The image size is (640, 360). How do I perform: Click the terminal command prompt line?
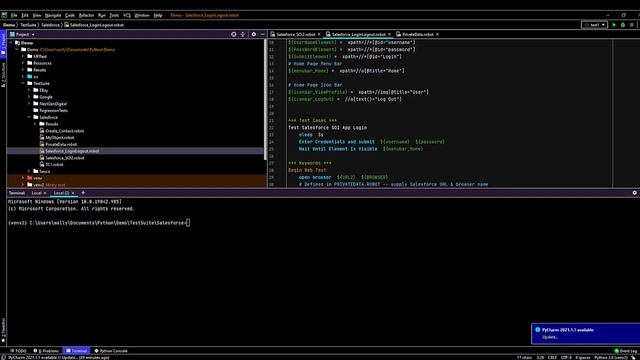[x=99, y=223]
